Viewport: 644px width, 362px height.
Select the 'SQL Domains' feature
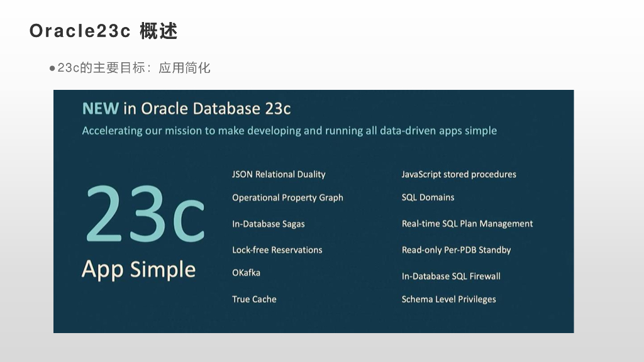click(x=428, y=197)
